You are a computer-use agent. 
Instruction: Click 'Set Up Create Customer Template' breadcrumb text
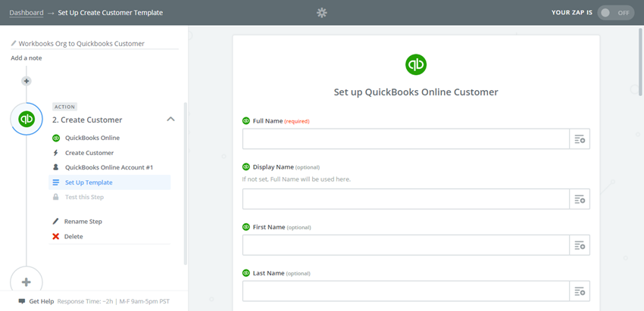tap(110, 13)
